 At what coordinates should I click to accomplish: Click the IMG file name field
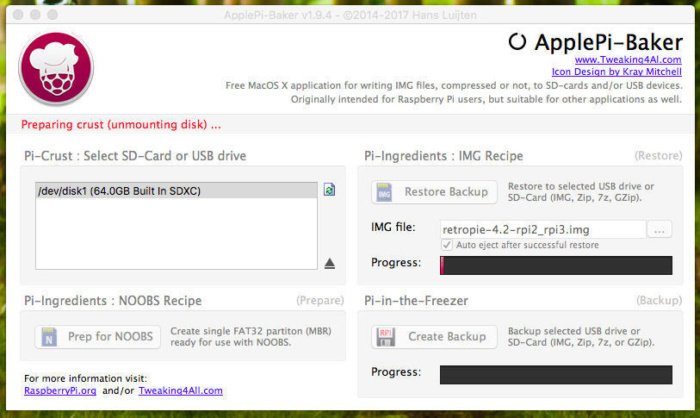(x=543, y=230)
